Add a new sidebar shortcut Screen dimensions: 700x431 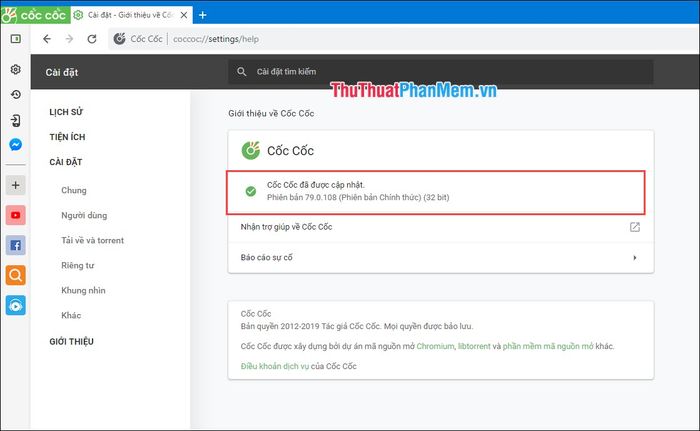coord(16,185)
